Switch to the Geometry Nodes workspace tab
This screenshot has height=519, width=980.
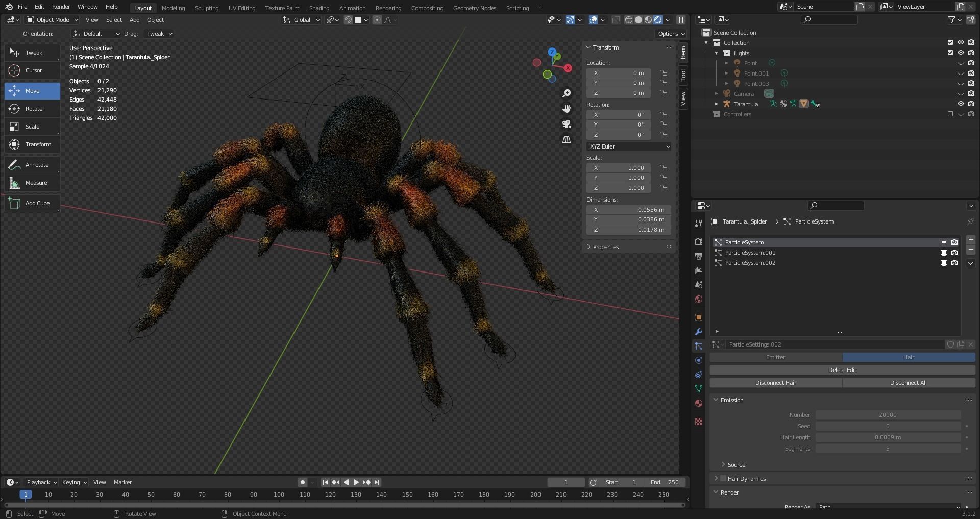474,8
